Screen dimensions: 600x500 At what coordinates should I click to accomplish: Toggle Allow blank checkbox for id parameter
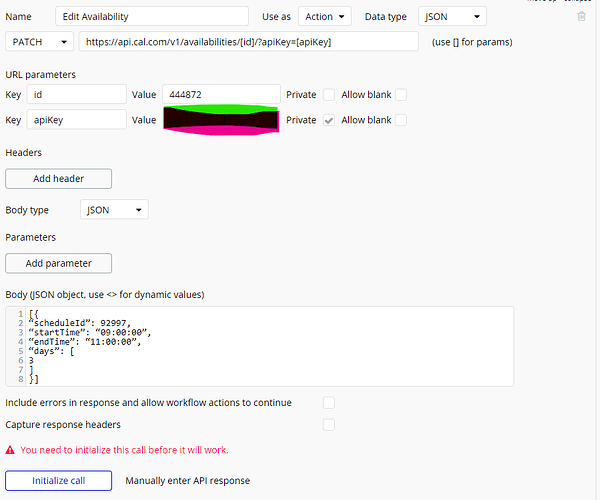401,94
